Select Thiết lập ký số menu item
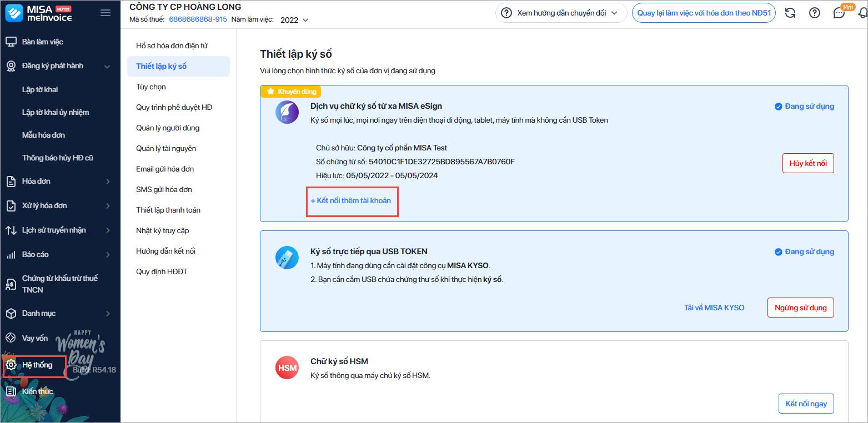Viewport: 868px width, 423px height. pyautogui.click(x=178, y=67)
